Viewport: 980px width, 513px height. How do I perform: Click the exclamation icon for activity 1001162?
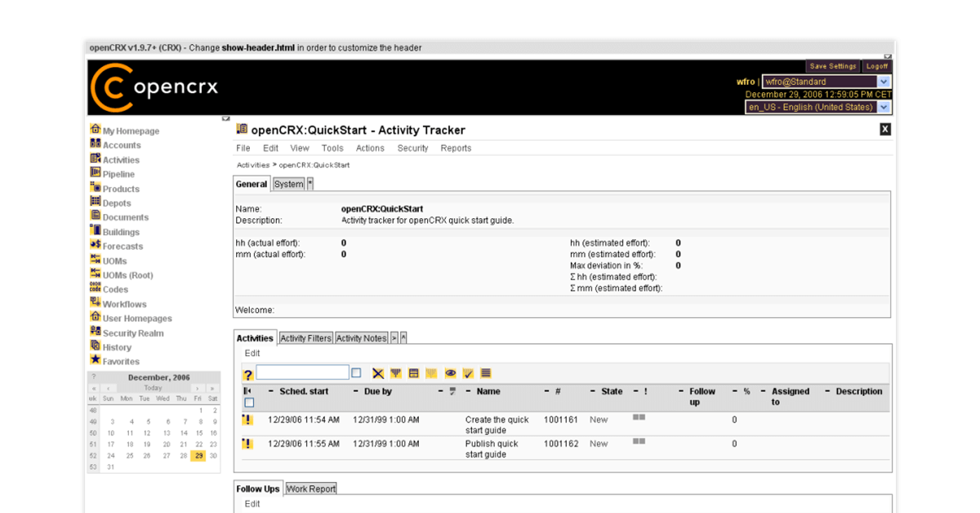point(247,444)
